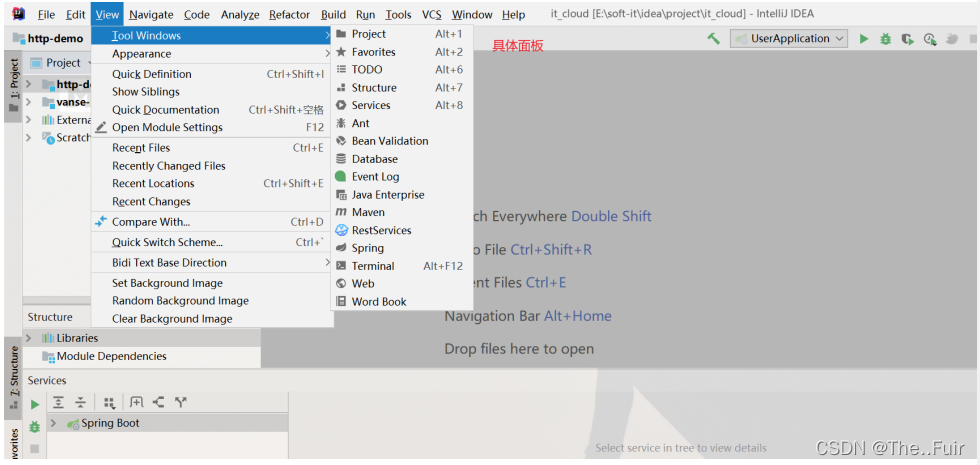980x465 pixels.
Task: Click Run with Coverage shield icon
Action: pos(908,39)
